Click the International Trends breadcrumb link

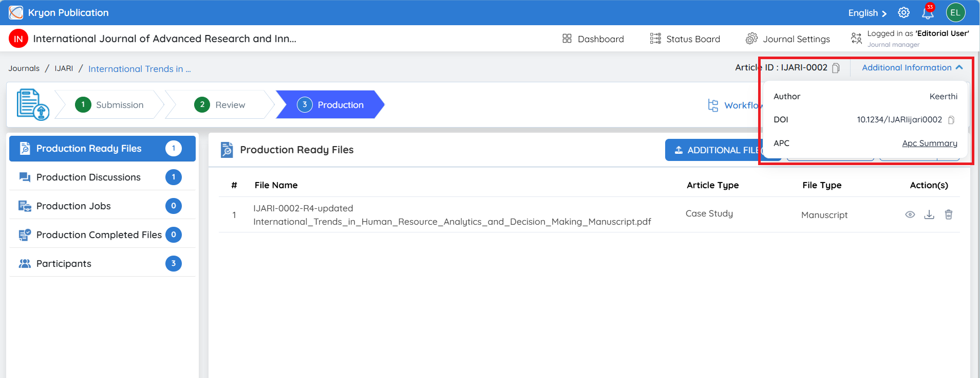139,69
